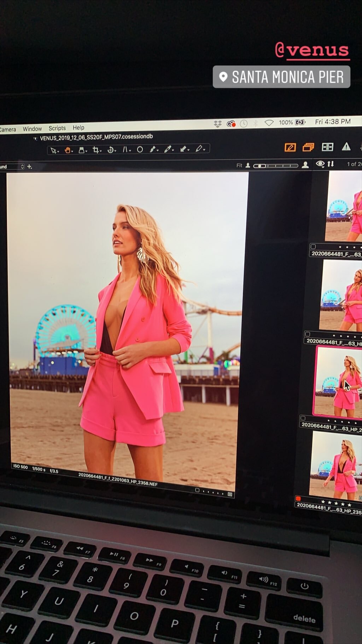Pick the Spot removal circle tool
Screen dimensions: 362x644
point(140,150)
